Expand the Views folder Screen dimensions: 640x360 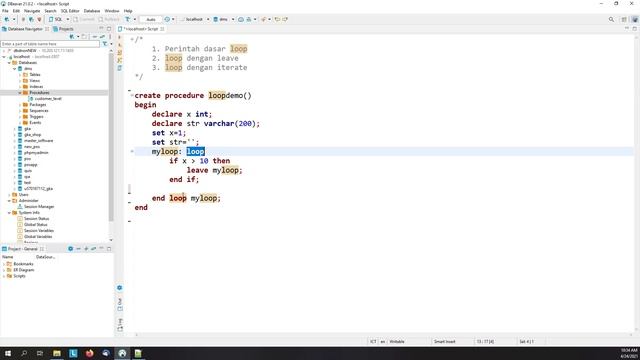[20, 81]
